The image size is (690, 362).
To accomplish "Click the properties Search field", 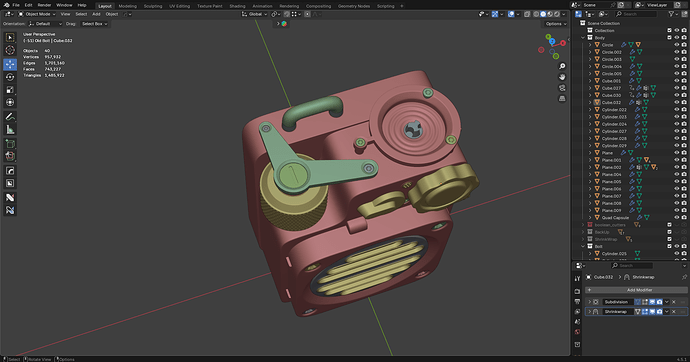I will (632, 265).
